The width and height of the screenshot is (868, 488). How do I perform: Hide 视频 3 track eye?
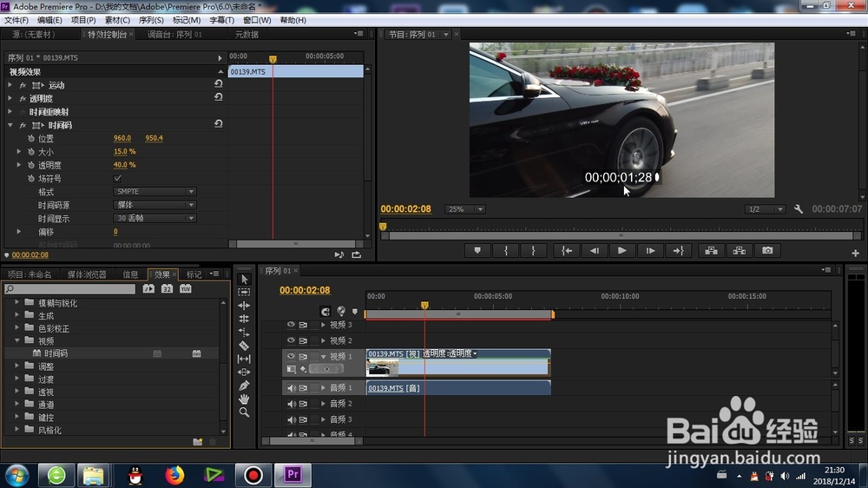[291, 325]
